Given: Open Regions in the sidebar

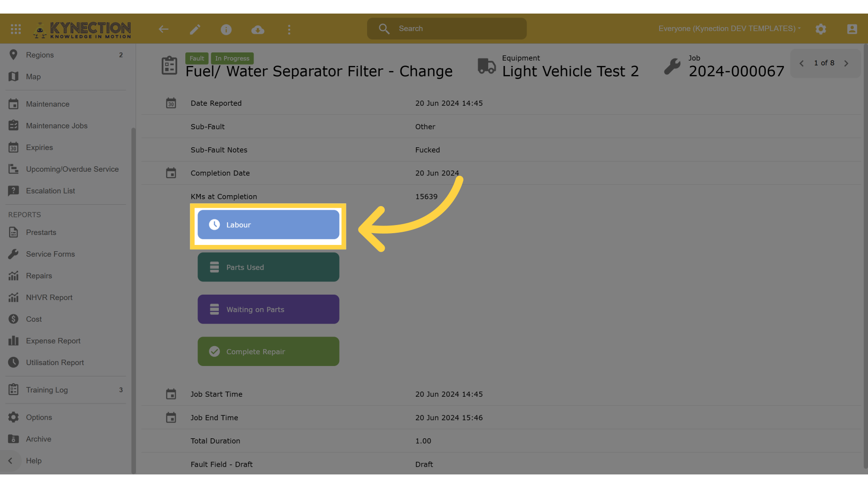Looking at the screenshot, I should [x=66, y=55].
